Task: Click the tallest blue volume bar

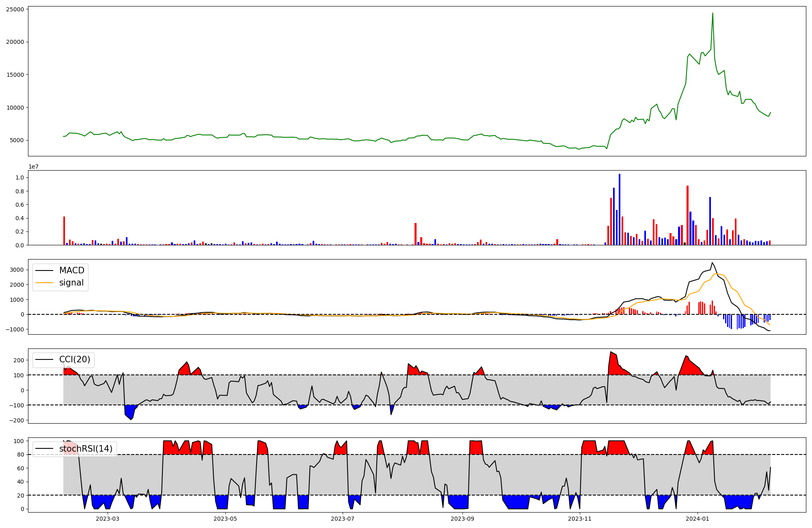Action: [620, 210]
